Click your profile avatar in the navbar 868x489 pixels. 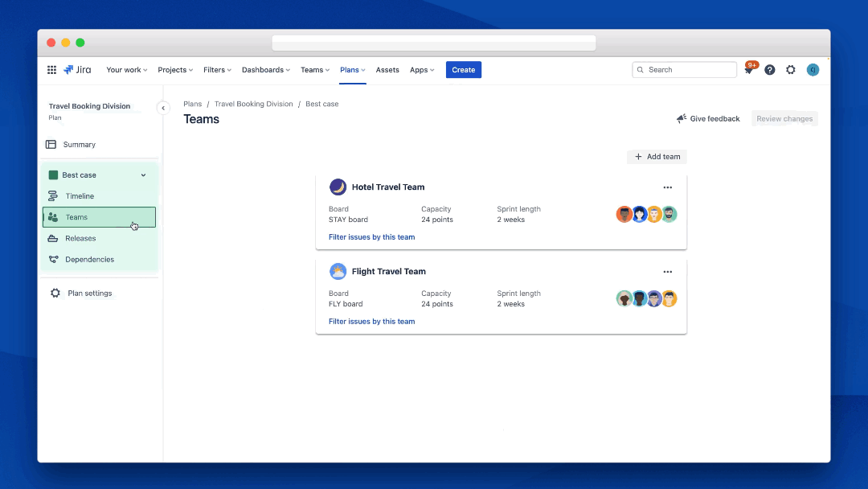813,70
